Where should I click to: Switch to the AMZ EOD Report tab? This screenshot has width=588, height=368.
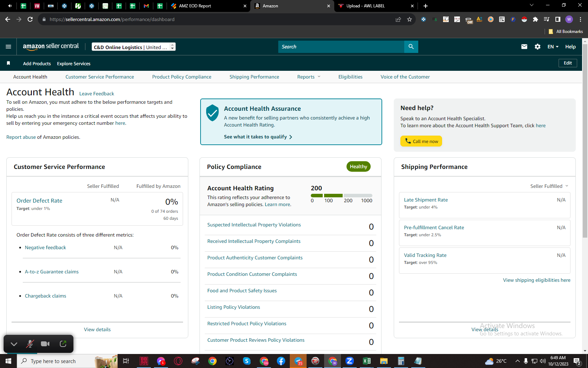208,6
